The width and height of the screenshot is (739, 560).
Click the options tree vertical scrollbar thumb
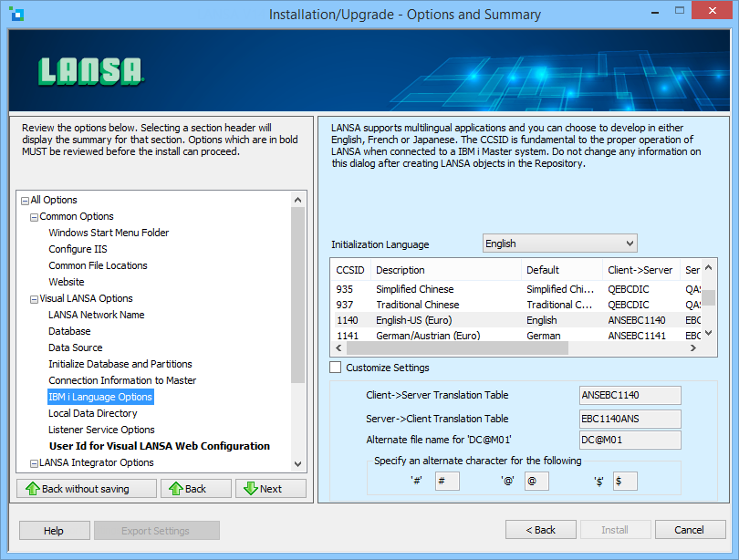coord(297,296)
